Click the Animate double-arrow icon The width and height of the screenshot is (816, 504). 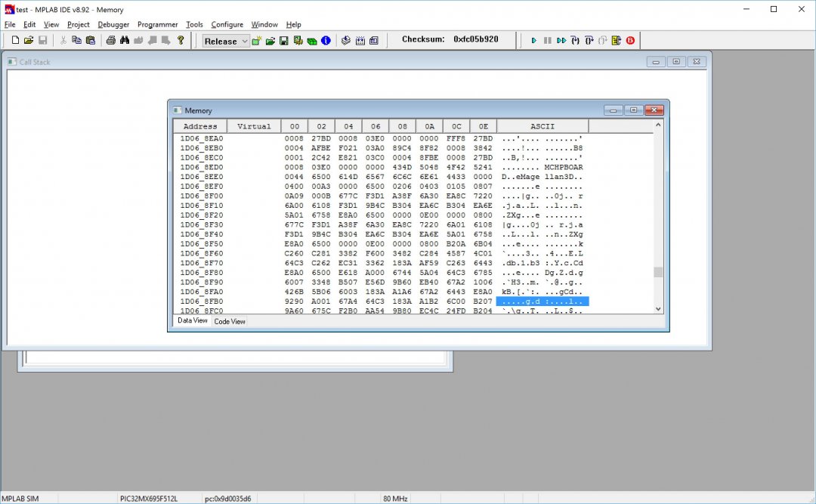(561, 40)
